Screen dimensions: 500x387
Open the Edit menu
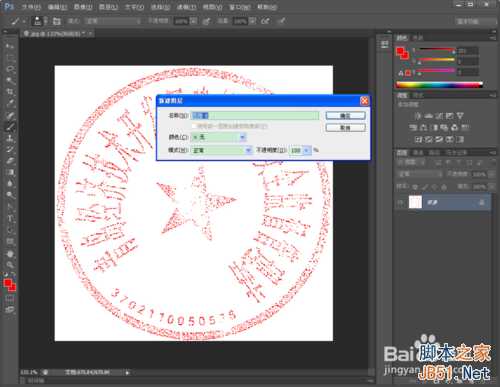point(57,6)
